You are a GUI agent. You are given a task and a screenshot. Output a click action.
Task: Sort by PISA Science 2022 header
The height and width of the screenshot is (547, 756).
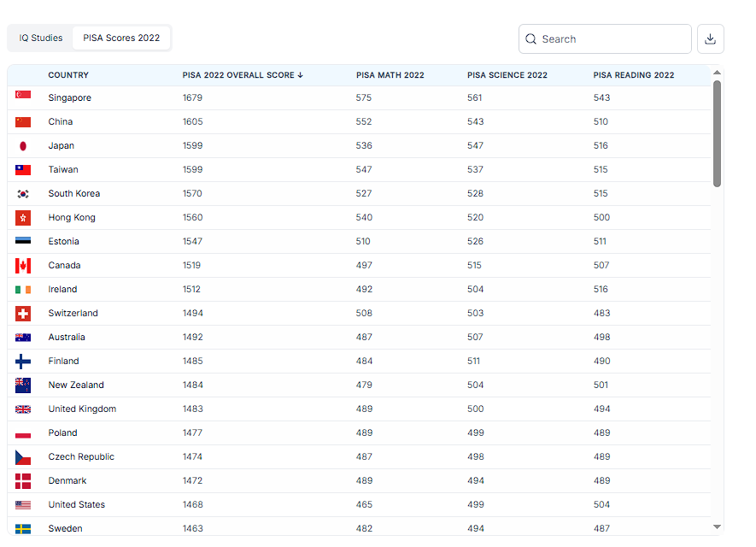tap(507, 75)
